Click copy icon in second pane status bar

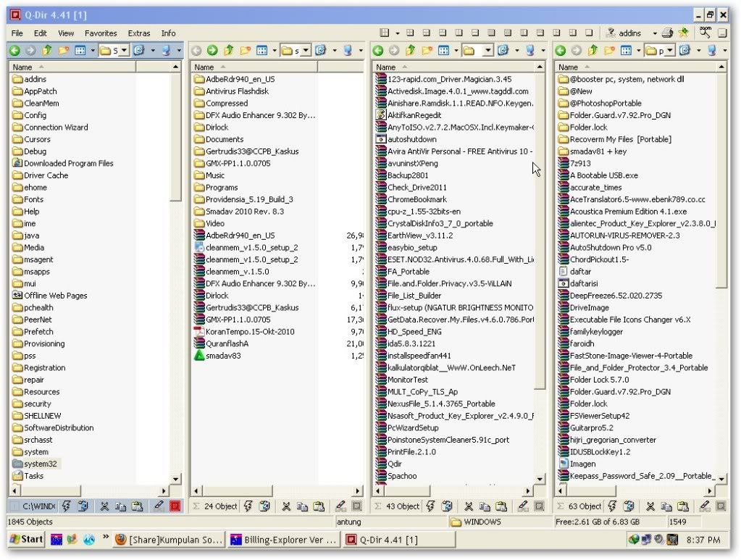pos(302,506)
